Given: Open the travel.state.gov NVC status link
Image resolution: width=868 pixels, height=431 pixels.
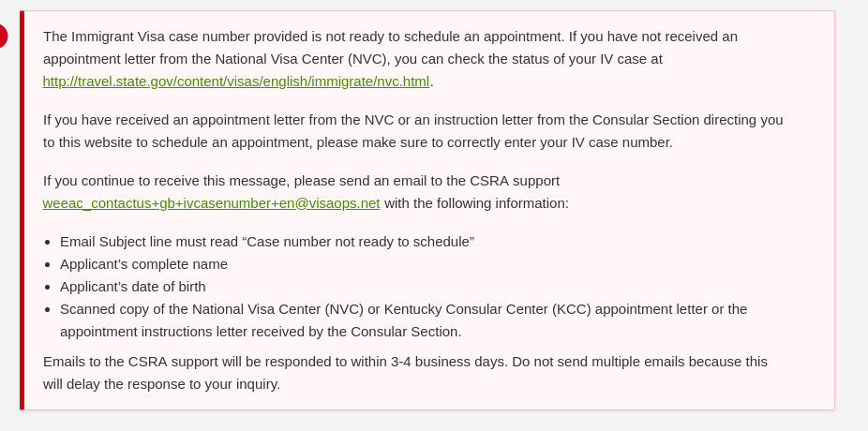Looking at the screenshot, I should pos(236,82).
